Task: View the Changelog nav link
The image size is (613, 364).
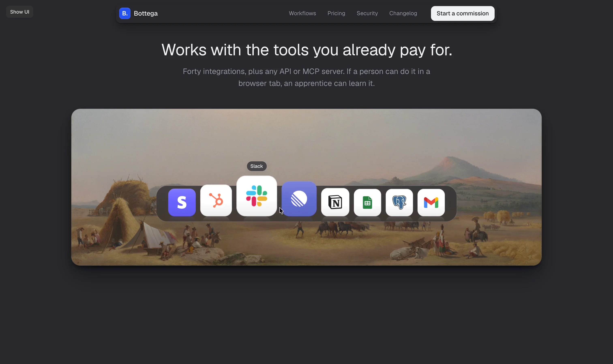Action: point(403,14)
